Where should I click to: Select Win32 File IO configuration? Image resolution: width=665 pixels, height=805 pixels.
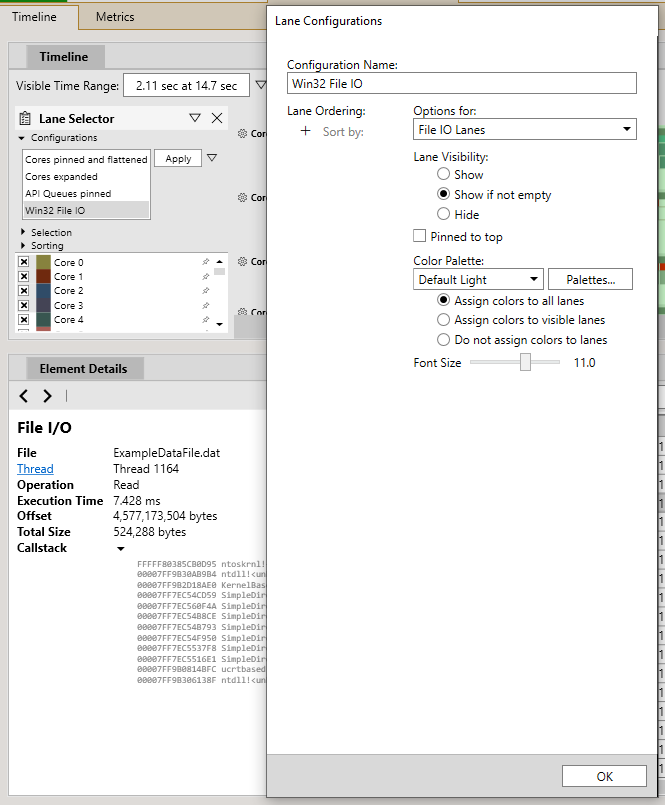coord(86,210)
